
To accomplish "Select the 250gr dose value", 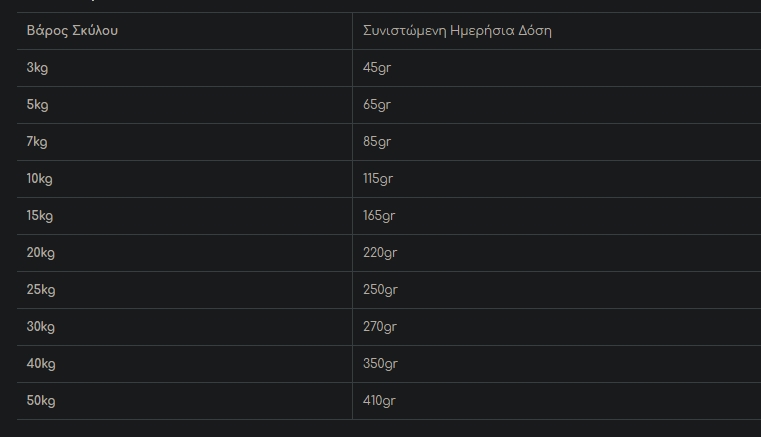I will click(x=380, y=290).
